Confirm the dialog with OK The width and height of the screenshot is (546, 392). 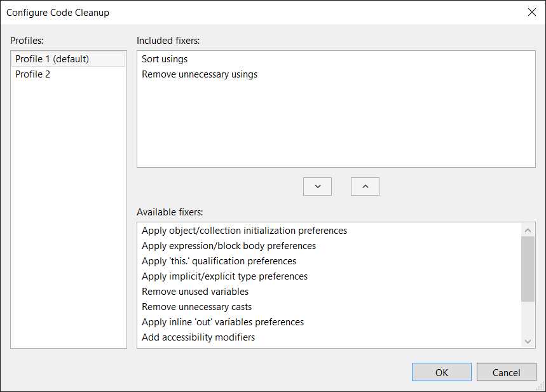click(441, 372)
